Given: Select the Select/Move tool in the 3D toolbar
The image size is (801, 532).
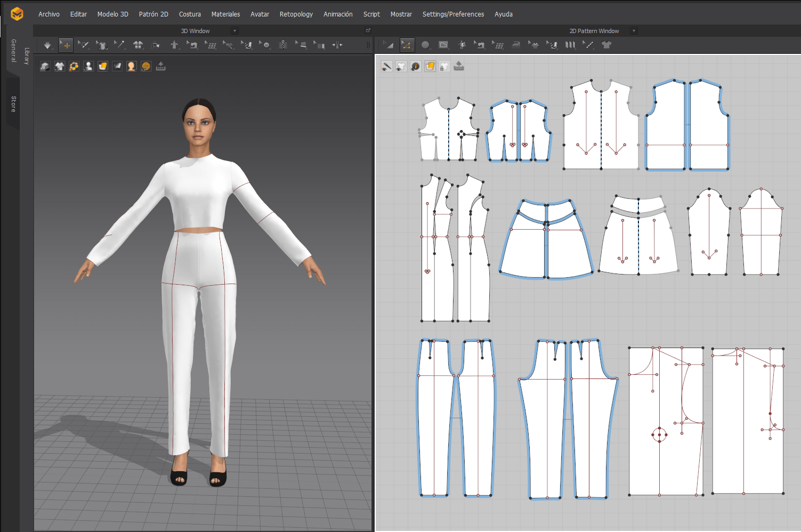Looking at the screenshot, I should click(66, 45).
